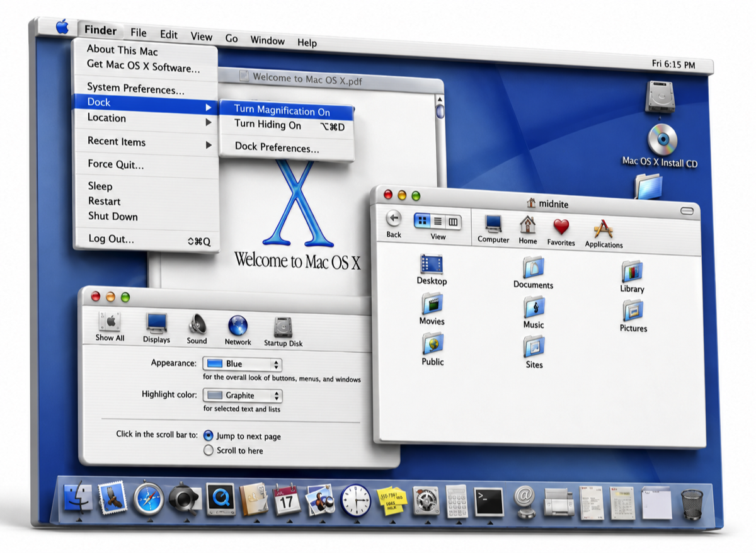Open the Trash in the Dock
The height and width of the screenshot is (553, 756).
[x=691, y=505]
